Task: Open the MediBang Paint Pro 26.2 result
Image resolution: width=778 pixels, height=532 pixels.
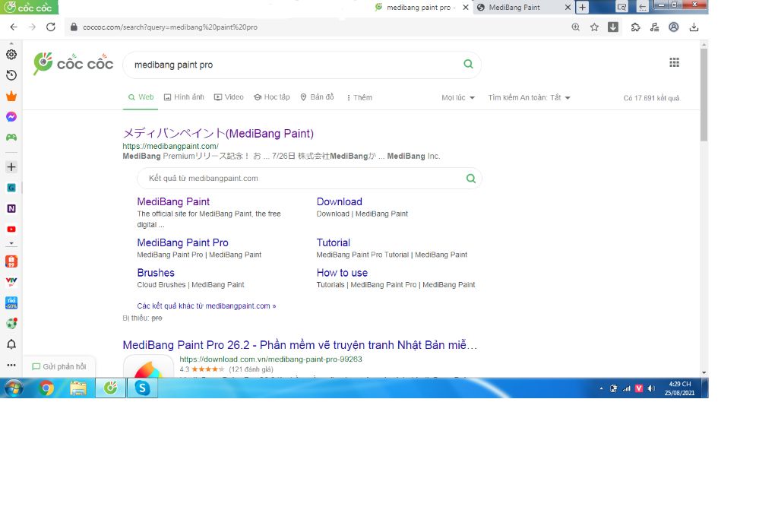Action: click(299, 345)
